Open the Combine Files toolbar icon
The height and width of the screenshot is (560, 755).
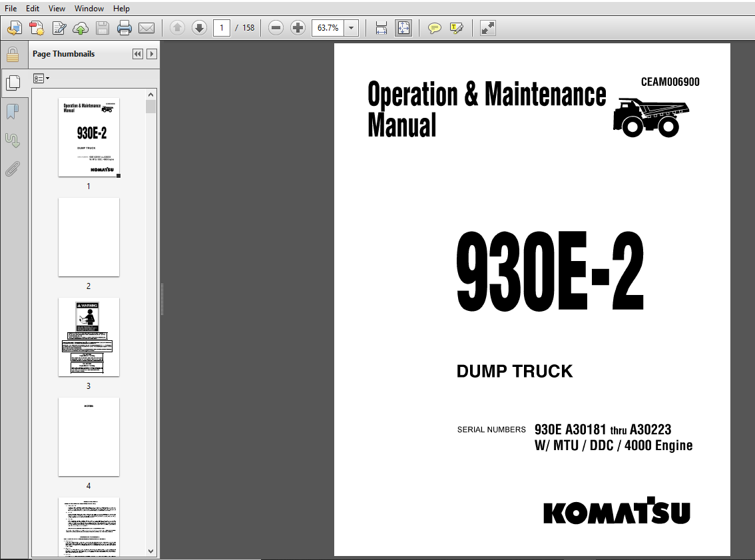[37, 28]
